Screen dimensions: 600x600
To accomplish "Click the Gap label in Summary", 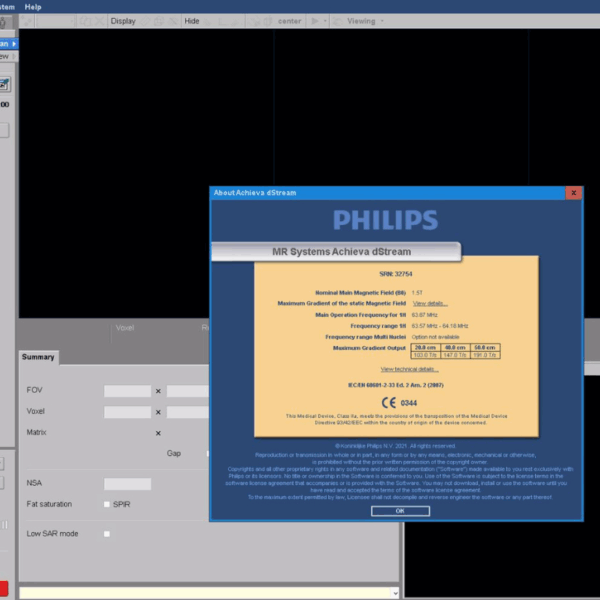I will 174,453.
